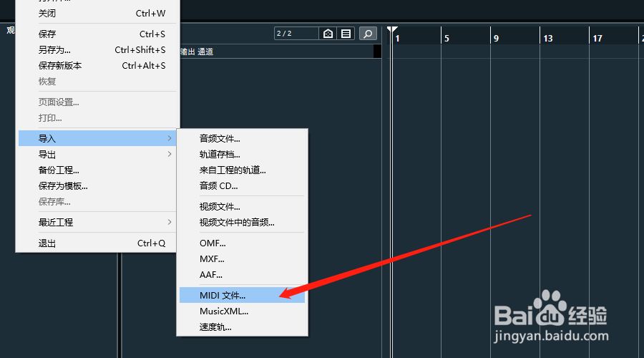Choose 视频文件... import option
644x358 pixels.
tap(242, 207)
